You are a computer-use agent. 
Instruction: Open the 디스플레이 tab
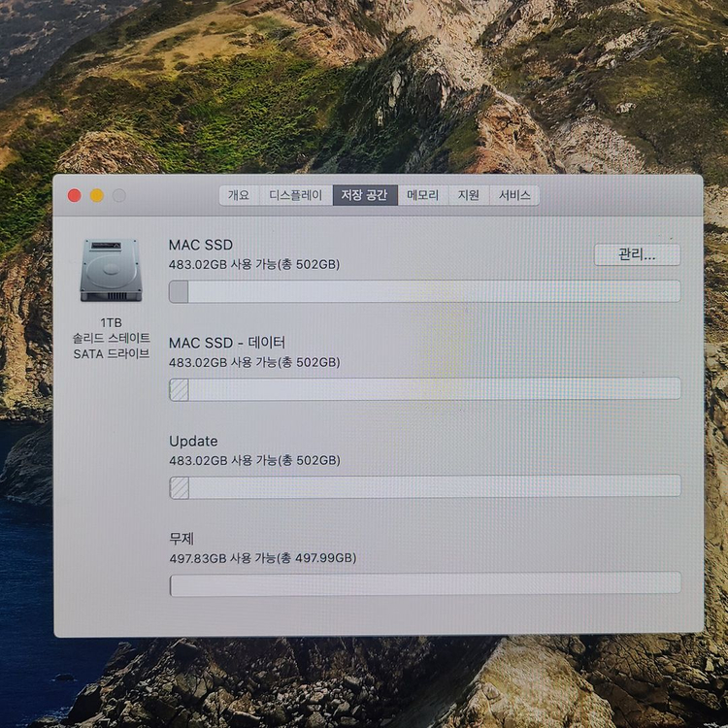click(x=295, y=195)
